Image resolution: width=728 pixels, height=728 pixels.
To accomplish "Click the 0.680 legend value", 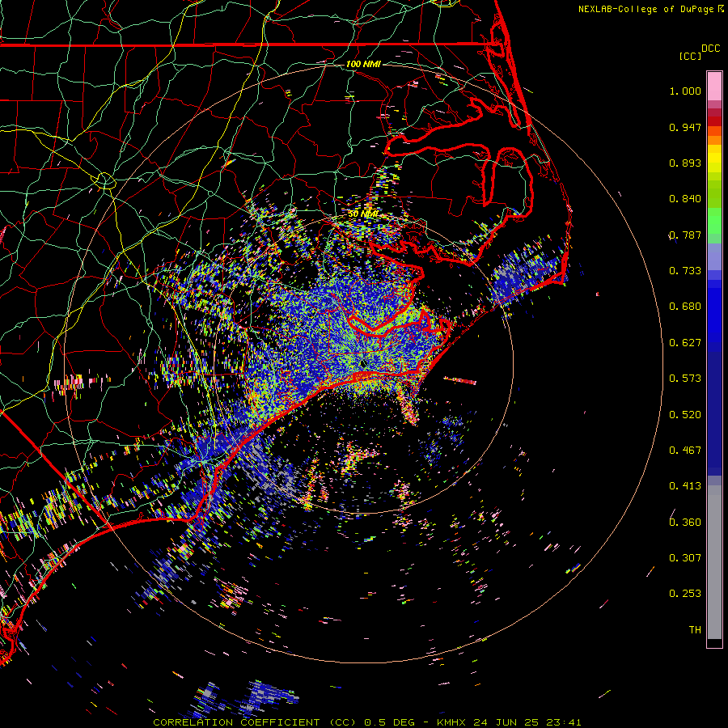I will [685, 307].
